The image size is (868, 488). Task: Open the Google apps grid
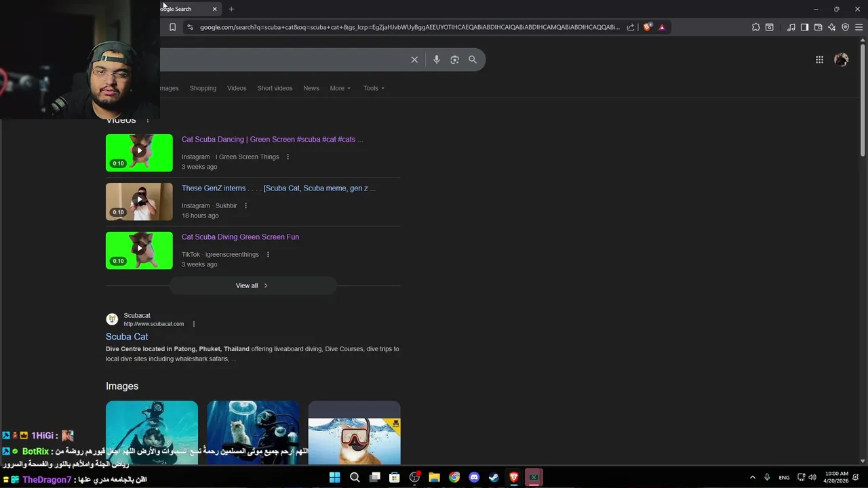pyautogui.click(x=819, y=60)
